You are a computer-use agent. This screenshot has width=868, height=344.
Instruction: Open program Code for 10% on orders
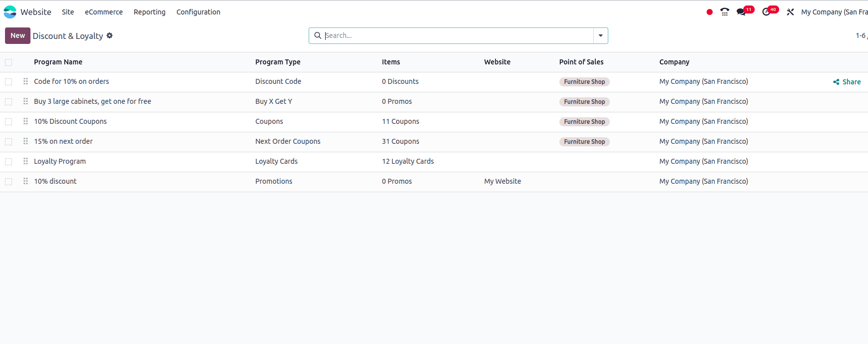[x=71, y=81]
